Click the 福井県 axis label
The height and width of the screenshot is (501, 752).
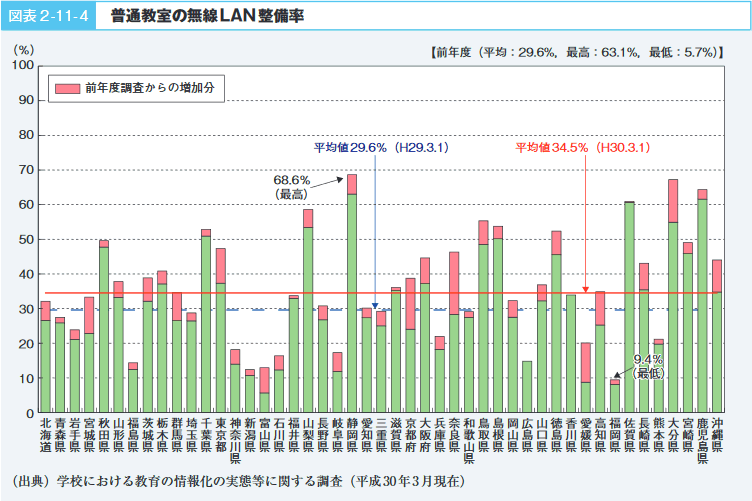point(294,435)
